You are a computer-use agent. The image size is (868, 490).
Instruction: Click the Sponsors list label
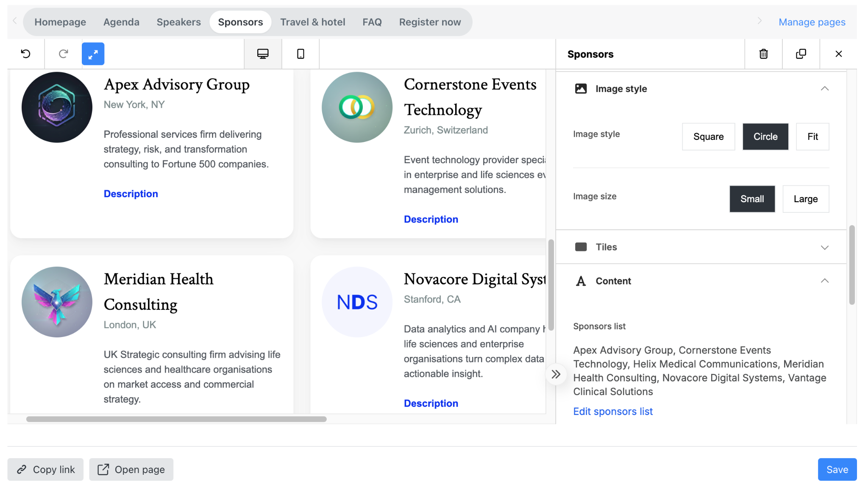coord(599,326)
